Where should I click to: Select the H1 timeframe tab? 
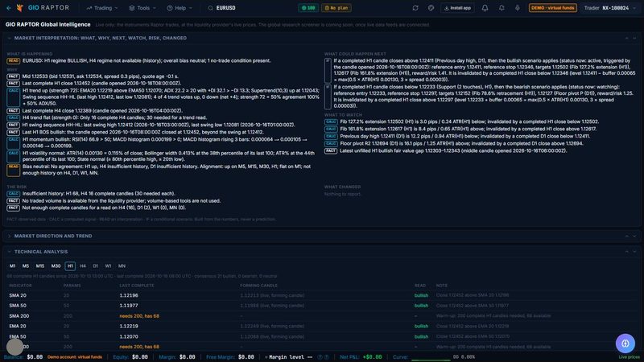(70, 266)
